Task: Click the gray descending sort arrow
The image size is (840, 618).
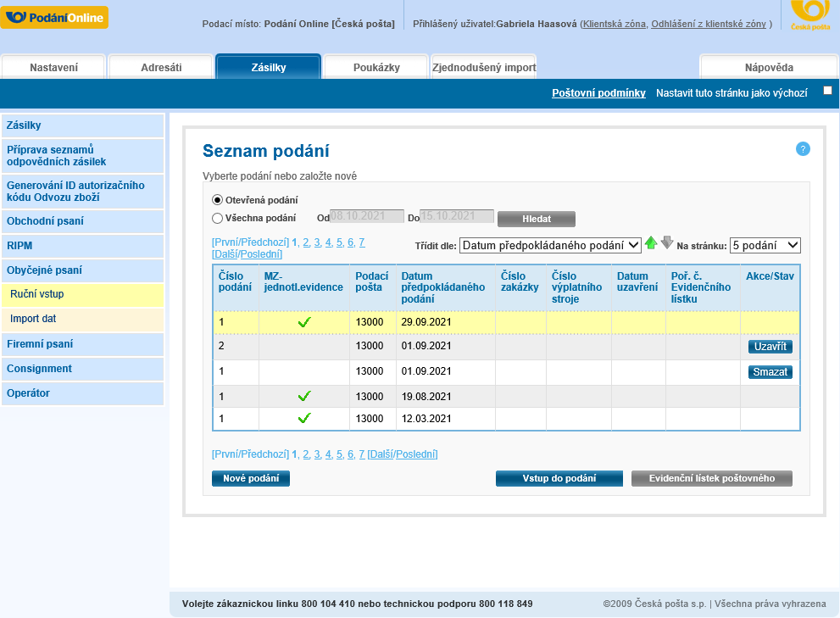Action: point(667,243)
